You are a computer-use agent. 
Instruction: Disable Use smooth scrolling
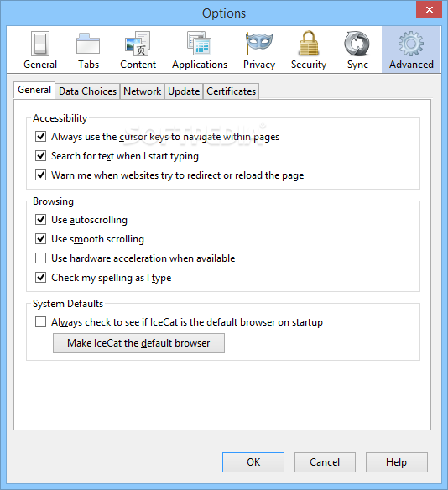(40, 239)
